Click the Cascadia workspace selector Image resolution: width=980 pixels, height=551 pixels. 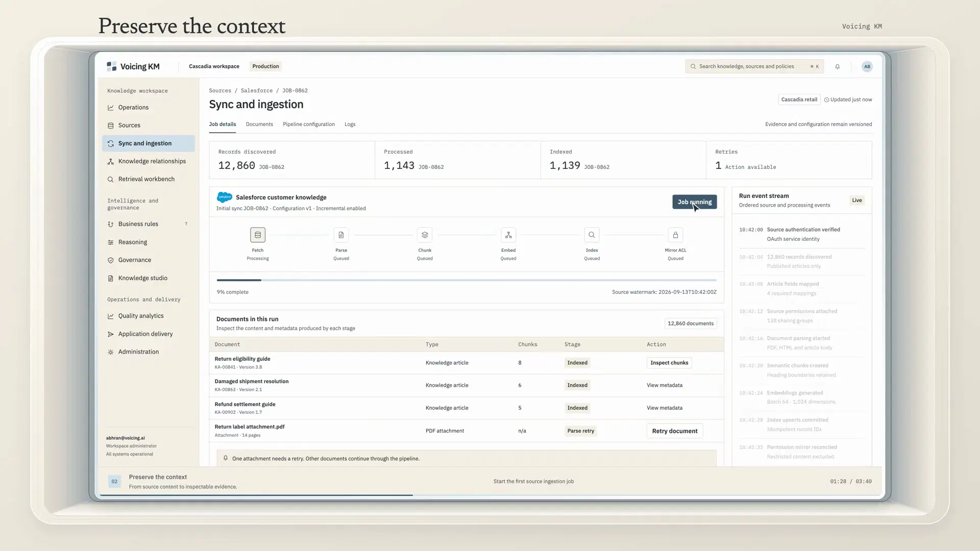point(214,66)
